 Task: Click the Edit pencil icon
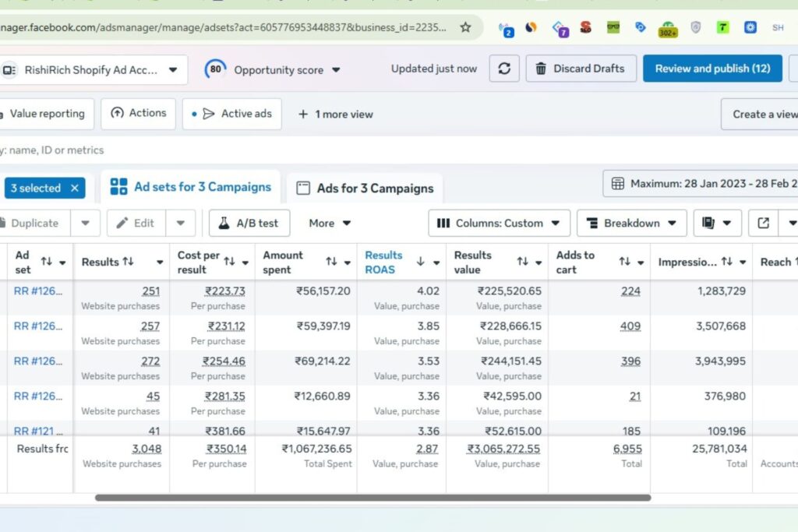coord(123,224)
